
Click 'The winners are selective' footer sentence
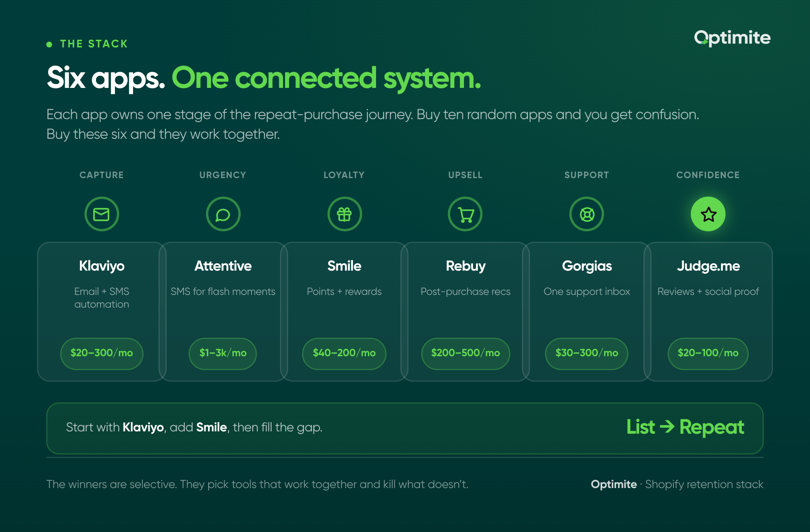pyautogui.click(x=257, y=484)
